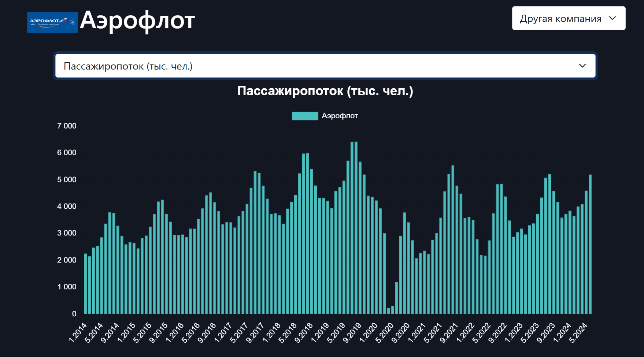
Task: Click the chart title "Пассажиропоток (тыс. чел.)"
Action: [325, 91]
